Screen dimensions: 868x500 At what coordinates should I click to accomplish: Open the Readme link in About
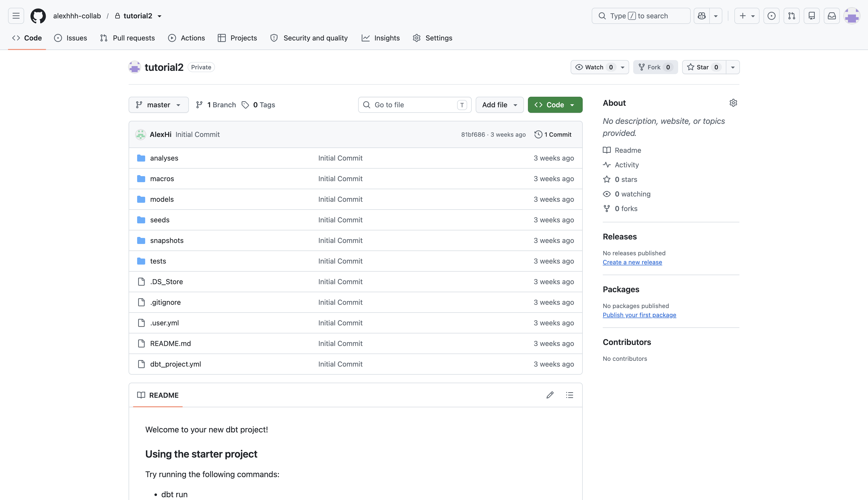tap(622, 151)
